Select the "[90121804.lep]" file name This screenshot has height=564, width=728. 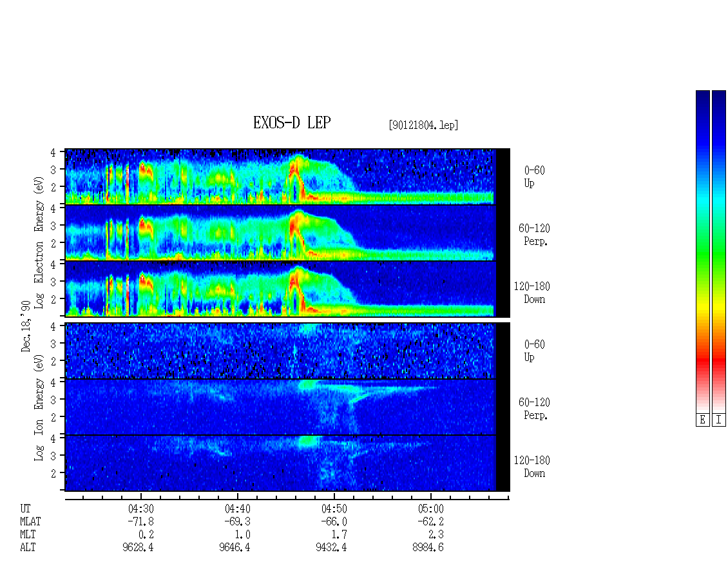423,124
